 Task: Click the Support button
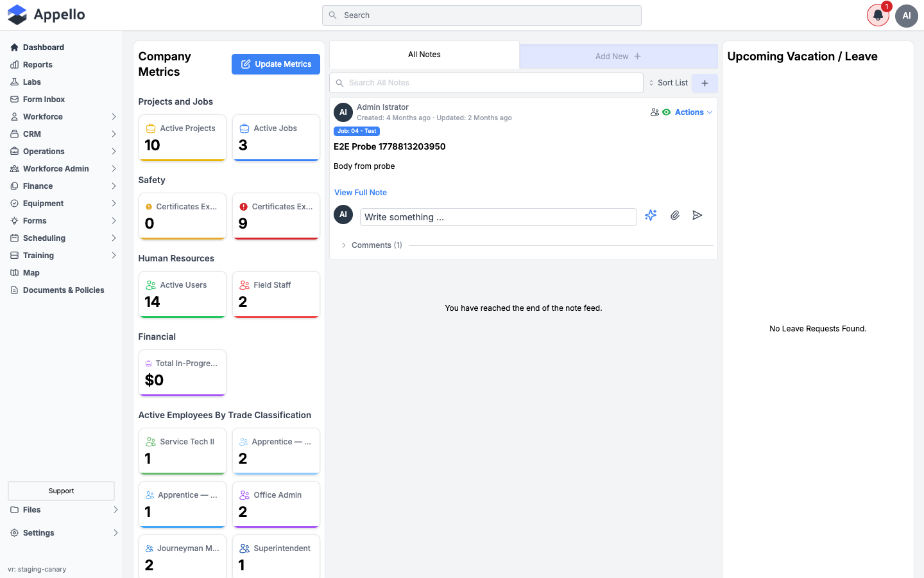61,491
